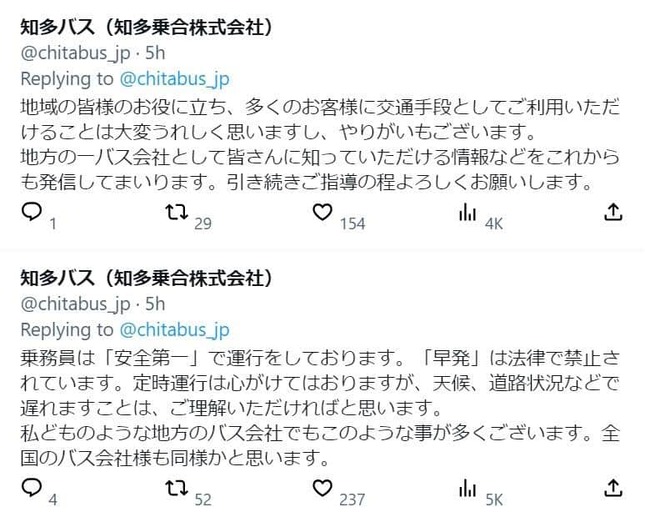Screen dimensions: 645x517
Task: Click the second tweet's @chitabus_jp handle
Action: pos(75,304)
